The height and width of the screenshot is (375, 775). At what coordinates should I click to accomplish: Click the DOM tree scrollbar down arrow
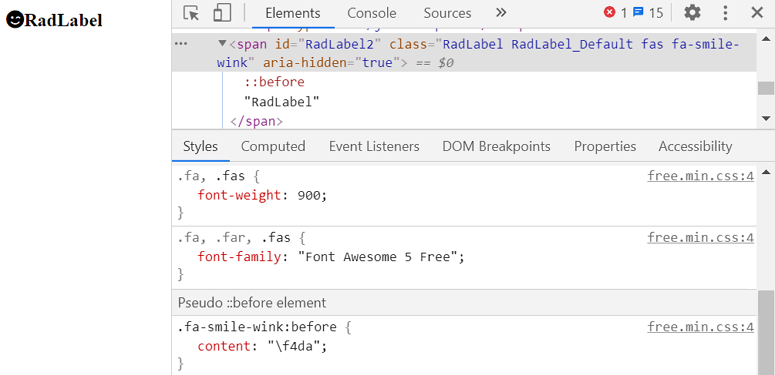pos(766,119)
